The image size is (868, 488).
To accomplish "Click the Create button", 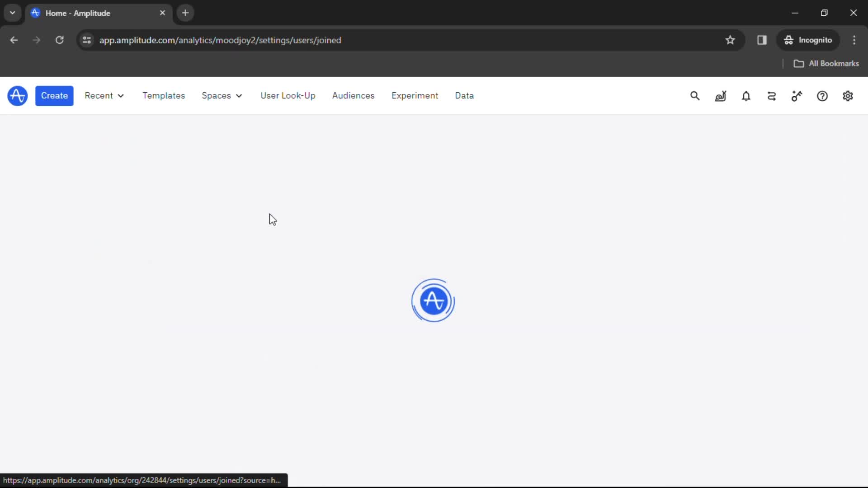I will tap(54, 96).
